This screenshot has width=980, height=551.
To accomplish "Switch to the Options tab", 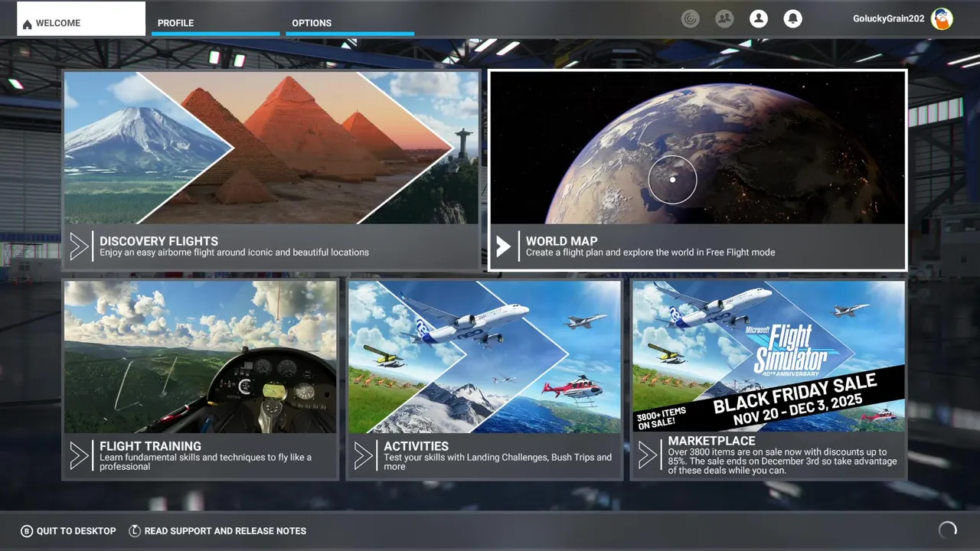I will click(351, 23).
